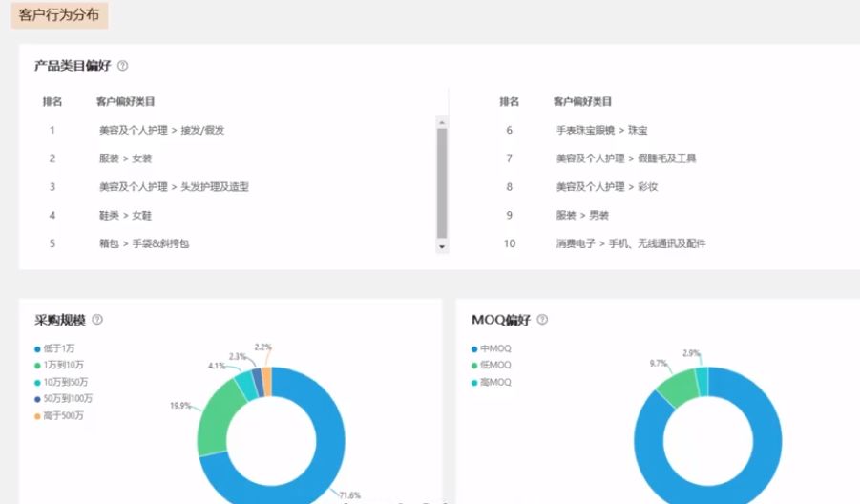Click the list scrollbar down arrow
Image resolution: width=860 pixels, height=504 pixels.
pos(442,247)
